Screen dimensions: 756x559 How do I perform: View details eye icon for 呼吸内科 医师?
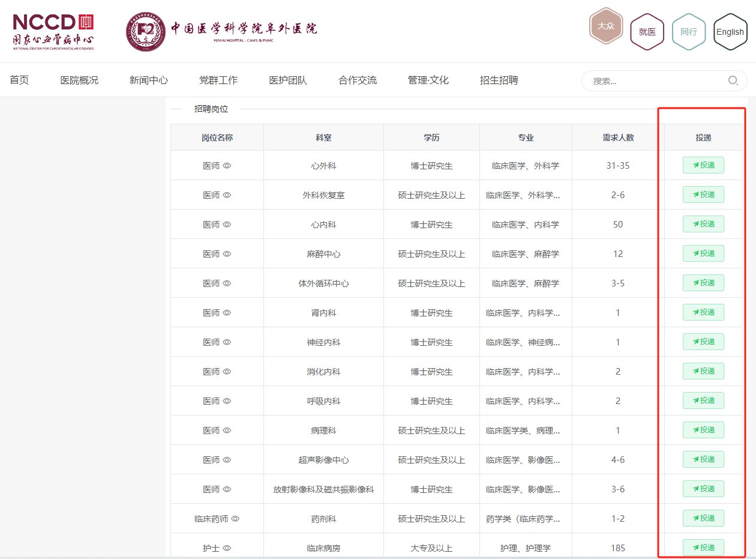click(x=227, y=401)
